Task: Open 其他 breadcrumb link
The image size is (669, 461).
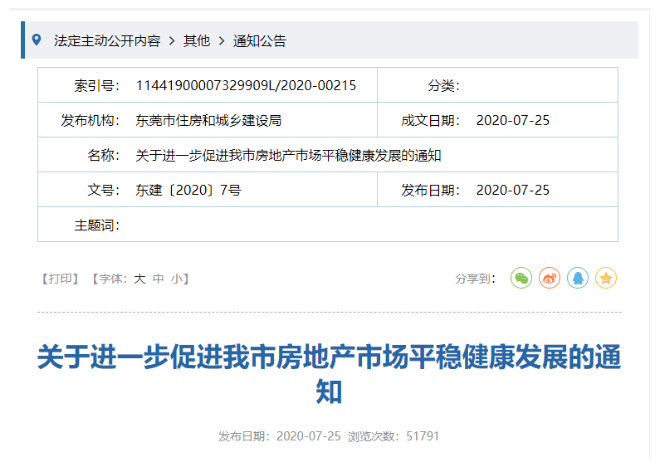Action: coord(197,41)
